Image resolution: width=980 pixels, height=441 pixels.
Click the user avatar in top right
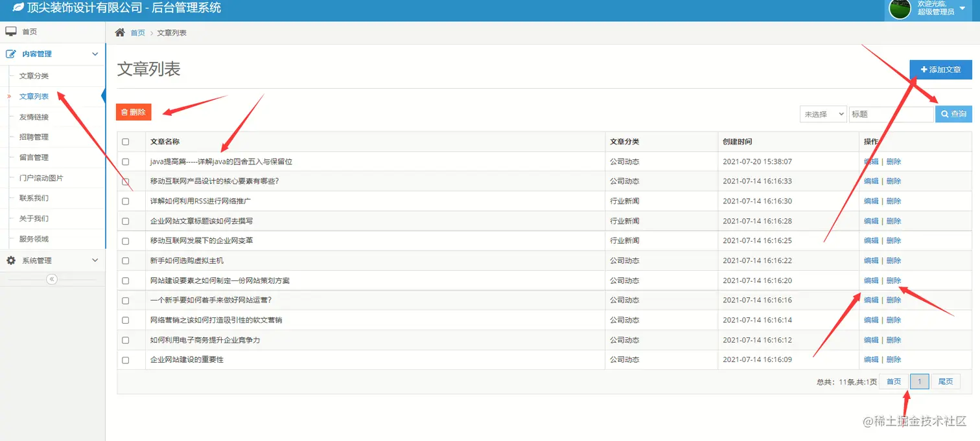(900, 9)
